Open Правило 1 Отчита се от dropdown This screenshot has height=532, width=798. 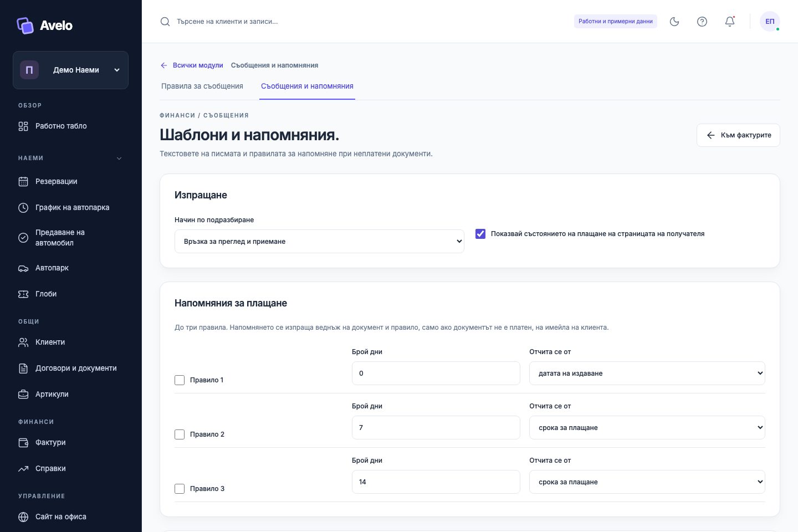click(x=647, y=374)
